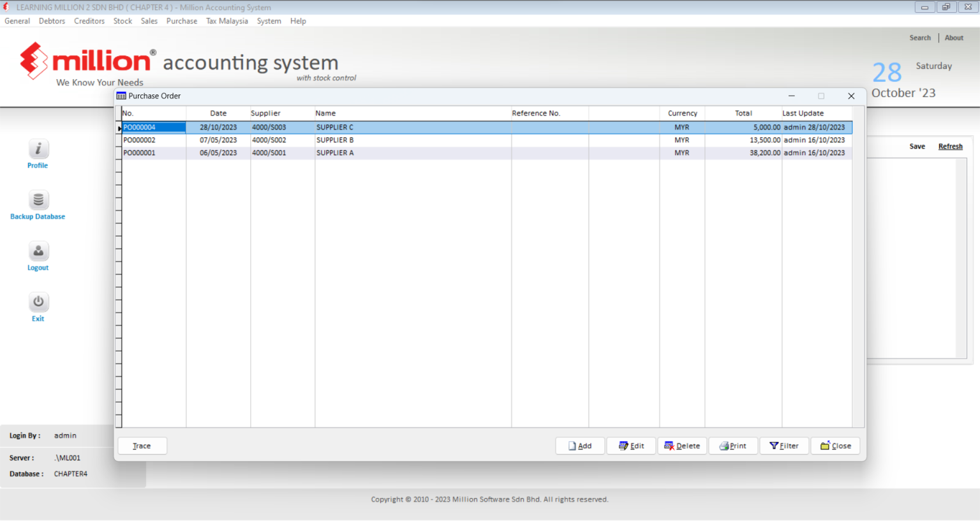980x521 pixels.
Task: Click the Trace button
Action: [x=142, y=446]
